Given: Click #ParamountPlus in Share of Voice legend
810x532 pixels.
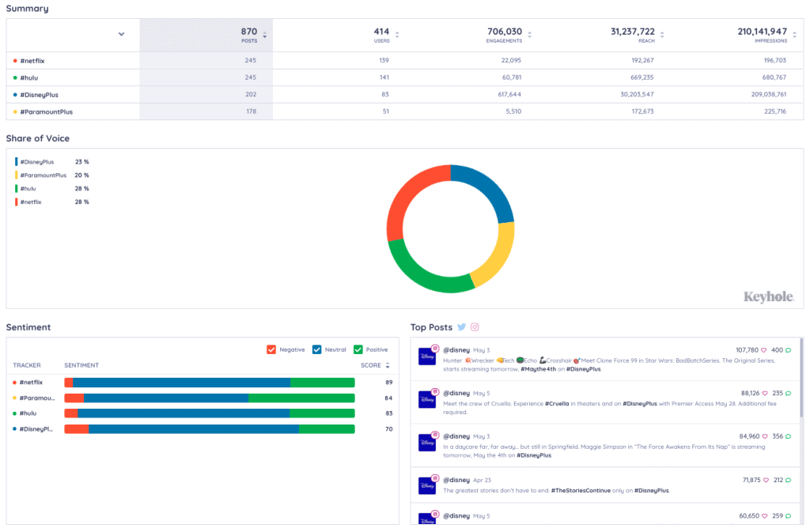Looking at the screenshot, I should 44,175.
